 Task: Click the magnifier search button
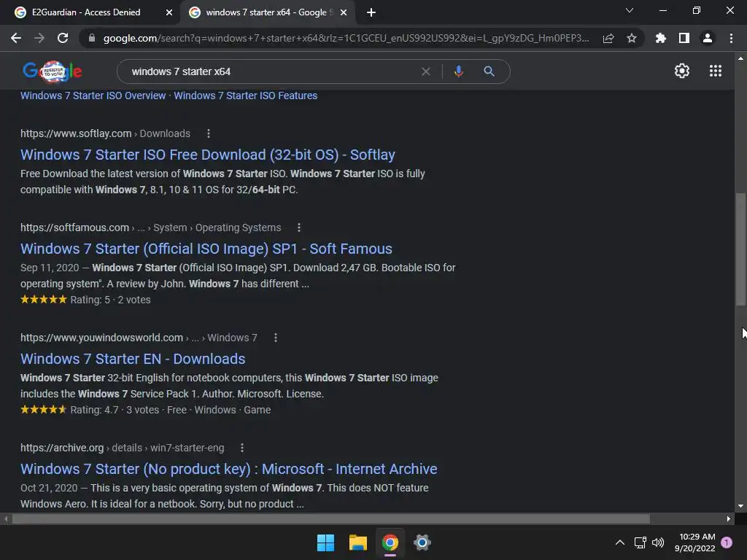489,71
